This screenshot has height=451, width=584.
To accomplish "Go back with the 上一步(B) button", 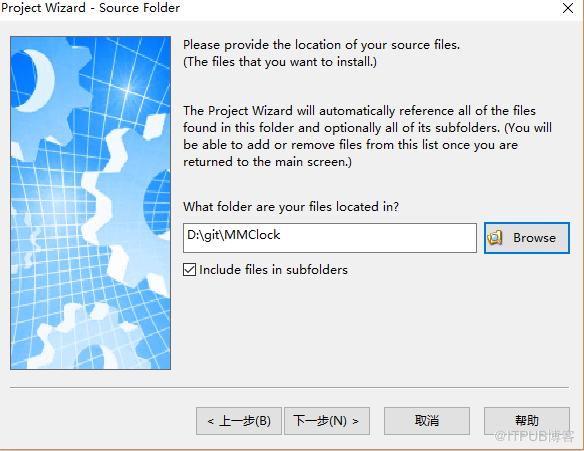I will point(239,421).
